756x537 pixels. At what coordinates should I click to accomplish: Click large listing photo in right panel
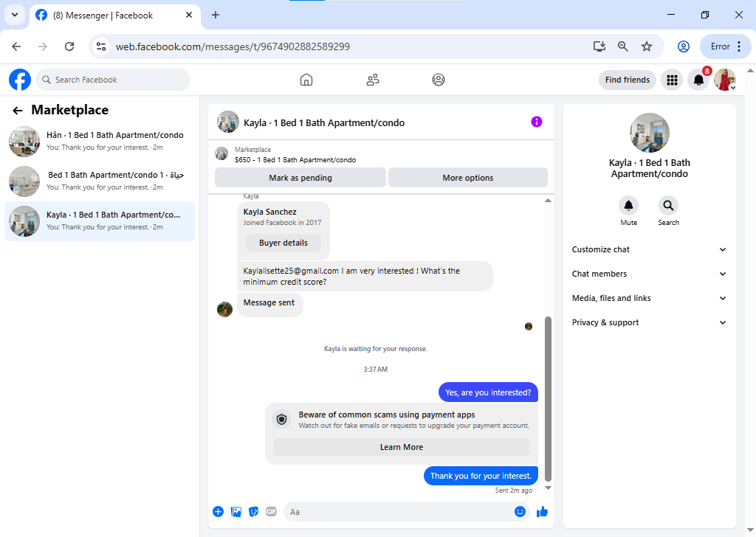(x=649, y=133)
